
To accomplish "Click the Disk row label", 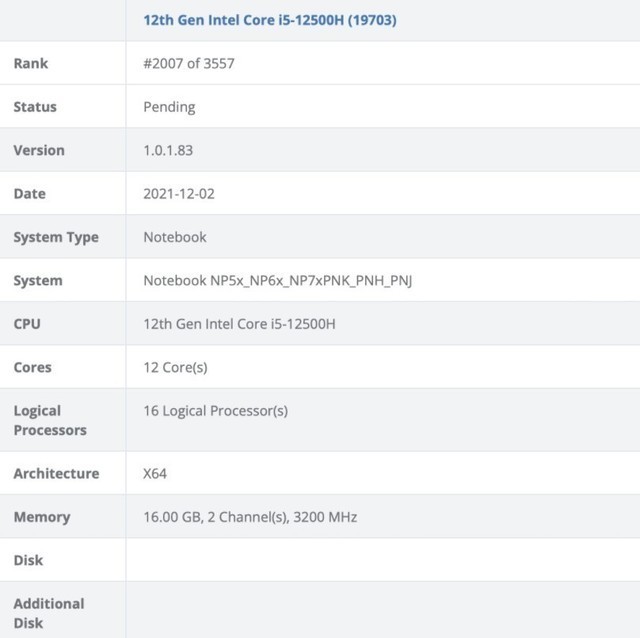I will point(29,560).
